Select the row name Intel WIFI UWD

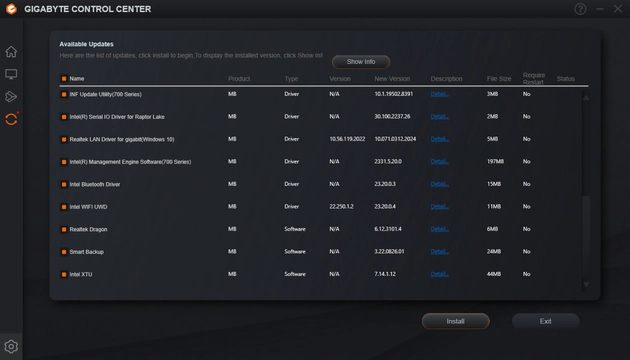click(88, 207)
